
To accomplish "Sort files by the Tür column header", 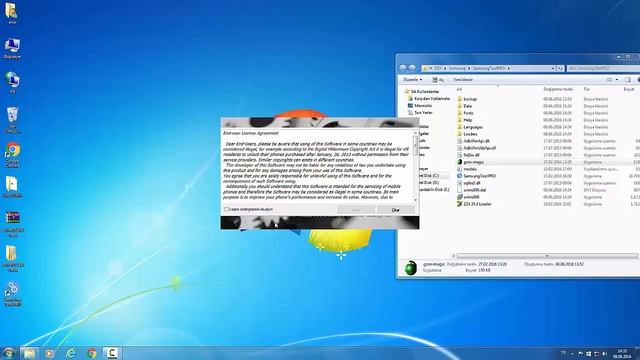I will click(x=587, y=89).
